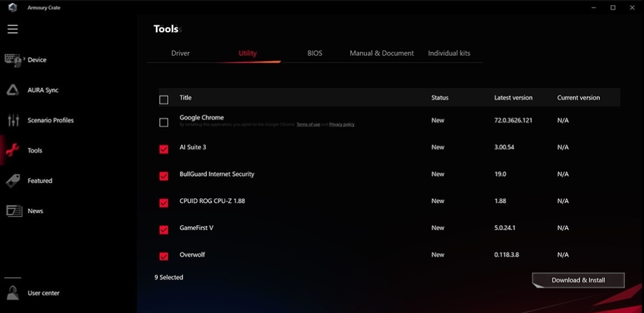
Task: Select the Utility tab
Action: click(x=247, y=53)
